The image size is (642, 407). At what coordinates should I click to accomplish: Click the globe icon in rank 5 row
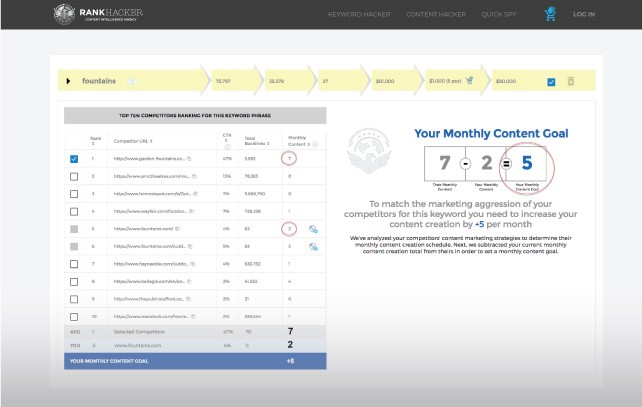tap(313, 229)
